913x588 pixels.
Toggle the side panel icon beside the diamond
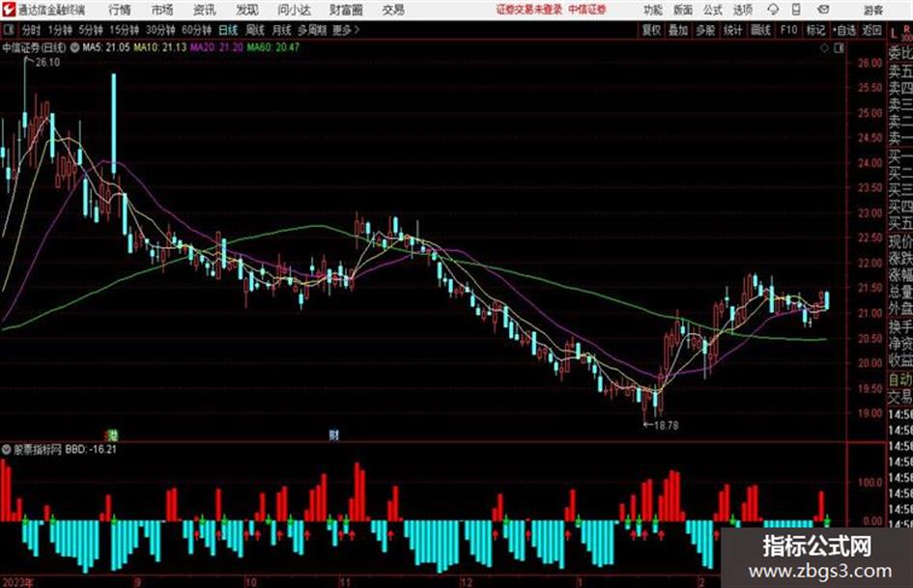coord(839,48)
